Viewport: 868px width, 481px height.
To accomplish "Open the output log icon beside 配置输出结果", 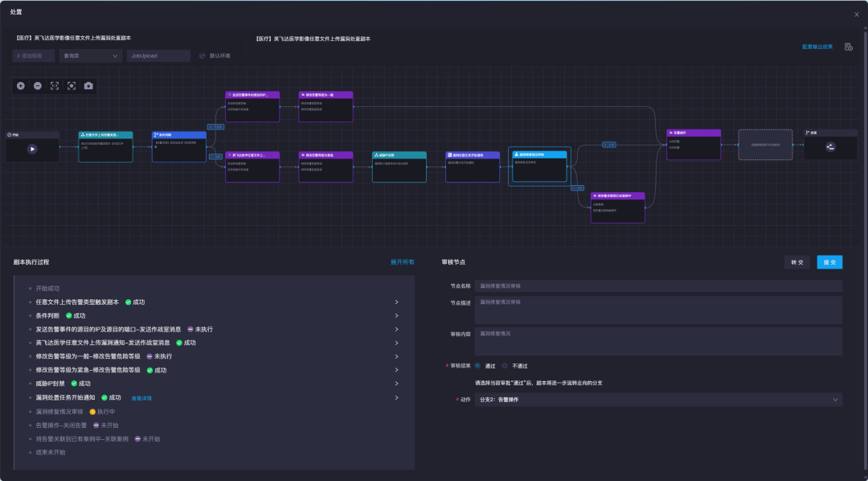I will click(x=848, y=47).
